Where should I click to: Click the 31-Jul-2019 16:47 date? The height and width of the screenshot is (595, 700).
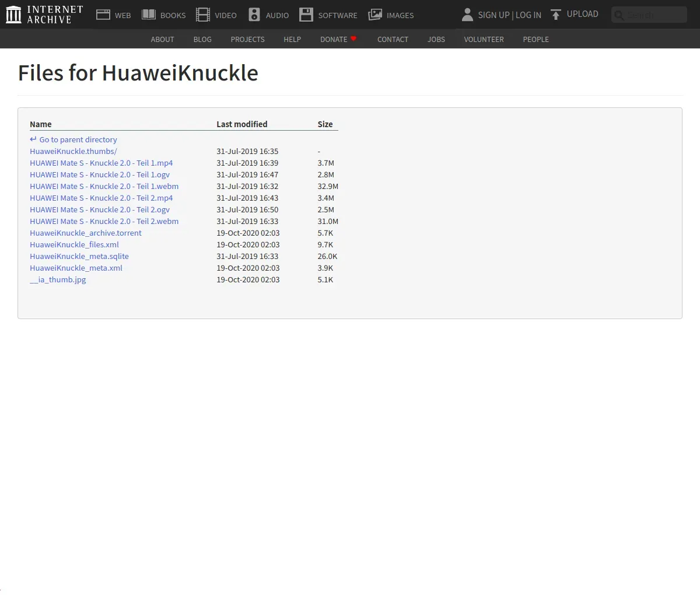(247, 174)
